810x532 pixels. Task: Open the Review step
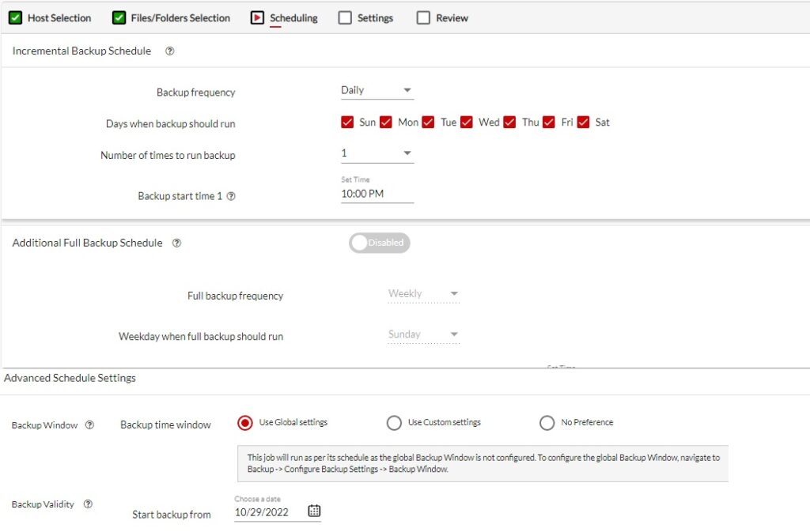pos(452,18)
